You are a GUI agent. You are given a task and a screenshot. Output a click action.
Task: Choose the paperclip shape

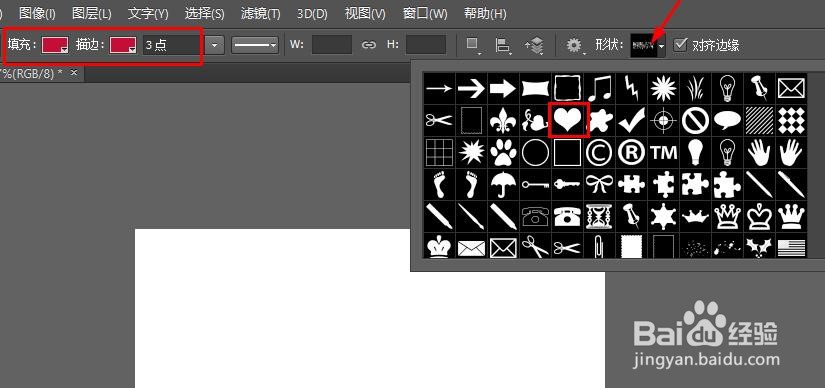[x=600, y=246]
